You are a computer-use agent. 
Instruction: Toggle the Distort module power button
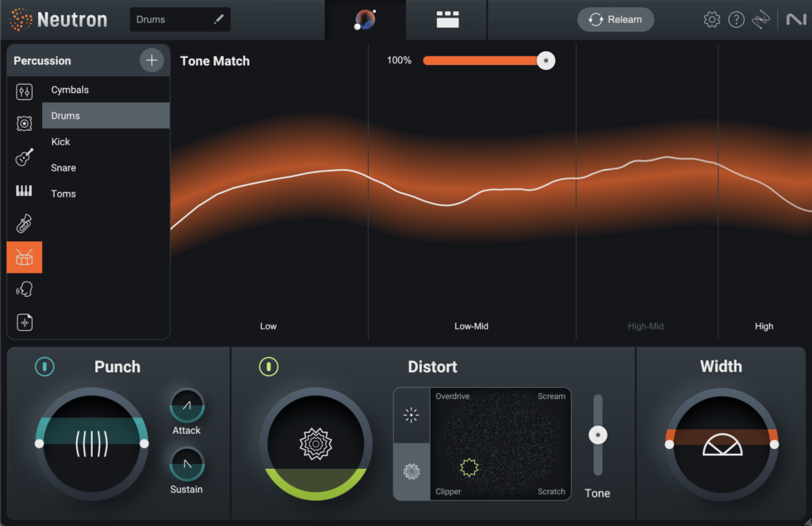point(268,367)
